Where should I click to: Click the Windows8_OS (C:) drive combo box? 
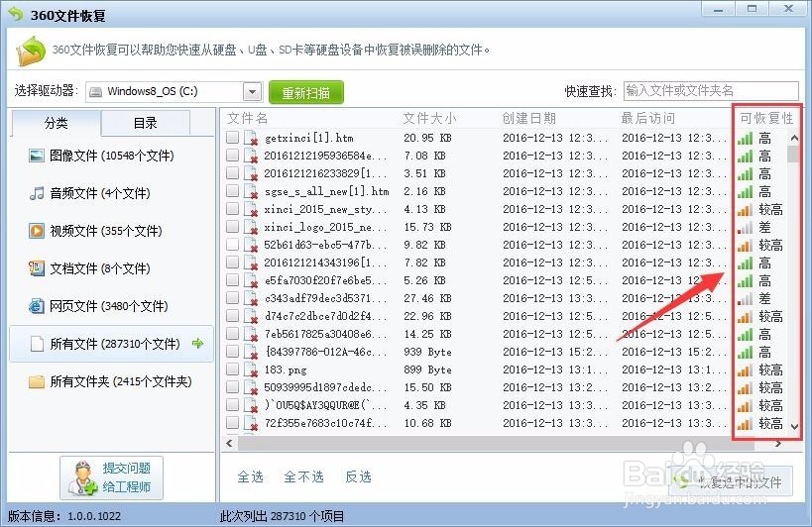coord(174,92)
